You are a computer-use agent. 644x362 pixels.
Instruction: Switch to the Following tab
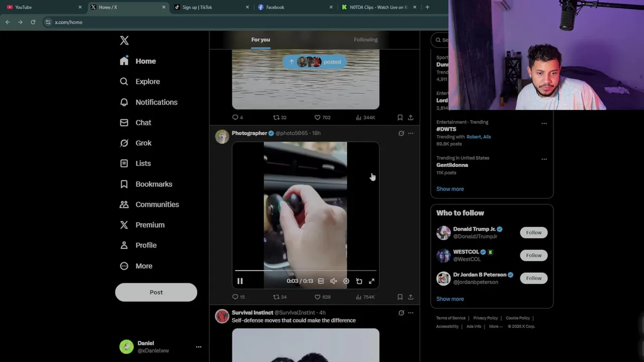coord(366,40)
